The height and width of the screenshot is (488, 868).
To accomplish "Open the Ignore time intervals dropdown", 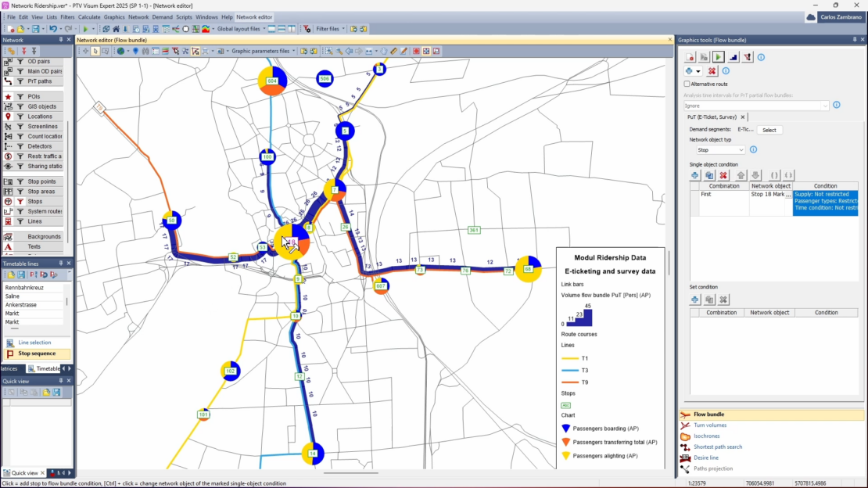I will [756, 106].
